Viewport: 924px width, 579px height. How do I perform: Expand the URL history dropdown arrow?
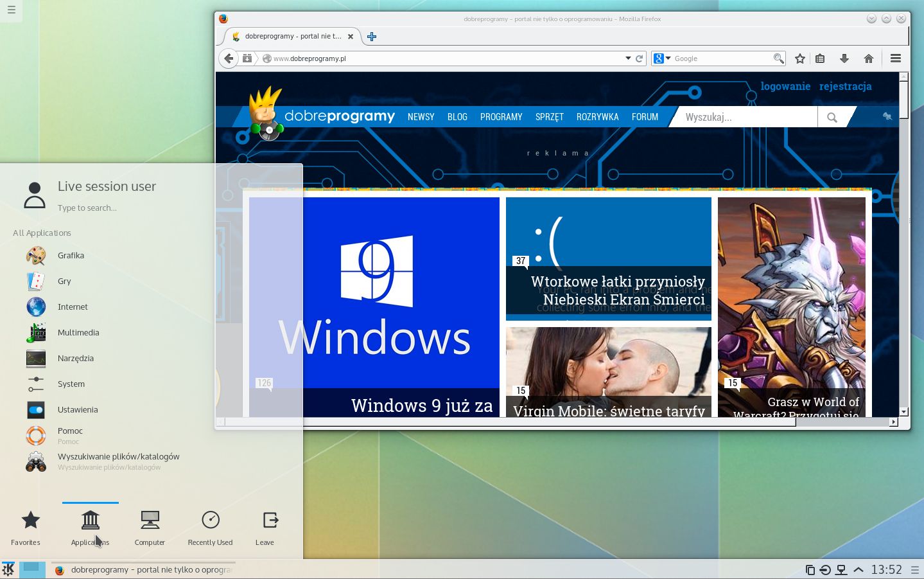pyautogui.click(x=628, y=58)
